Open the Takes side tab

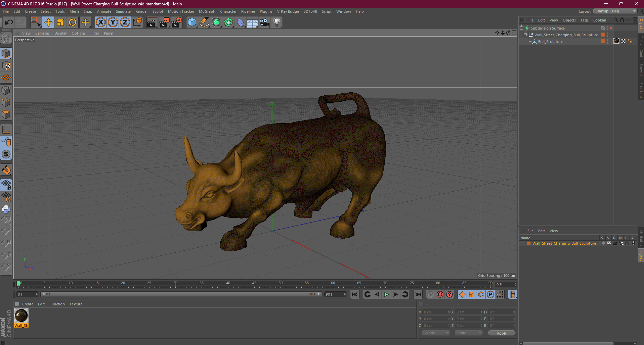641,41
